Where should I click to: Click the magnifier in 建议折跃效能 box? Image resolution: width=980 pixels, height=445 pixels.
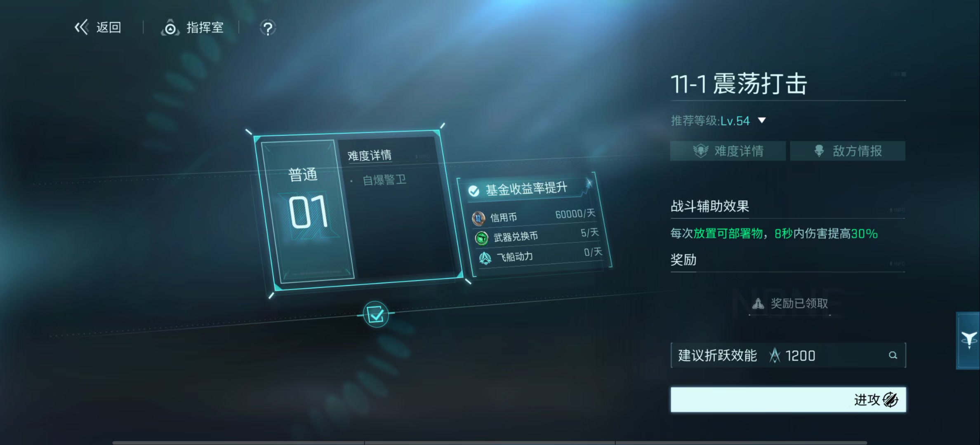tap(893, 355)
